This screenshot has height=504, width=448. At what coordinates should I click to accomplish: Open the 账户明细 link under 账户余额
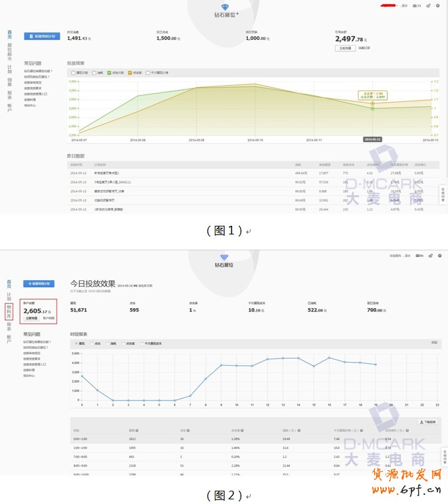coord(49,319)
